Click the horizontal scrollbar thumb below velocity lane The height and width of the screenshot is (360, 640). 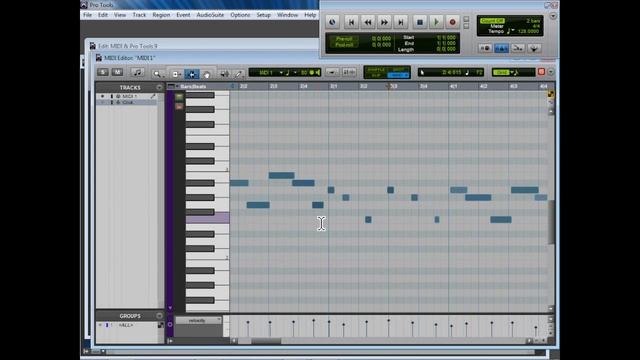click(x=266, y=341)
